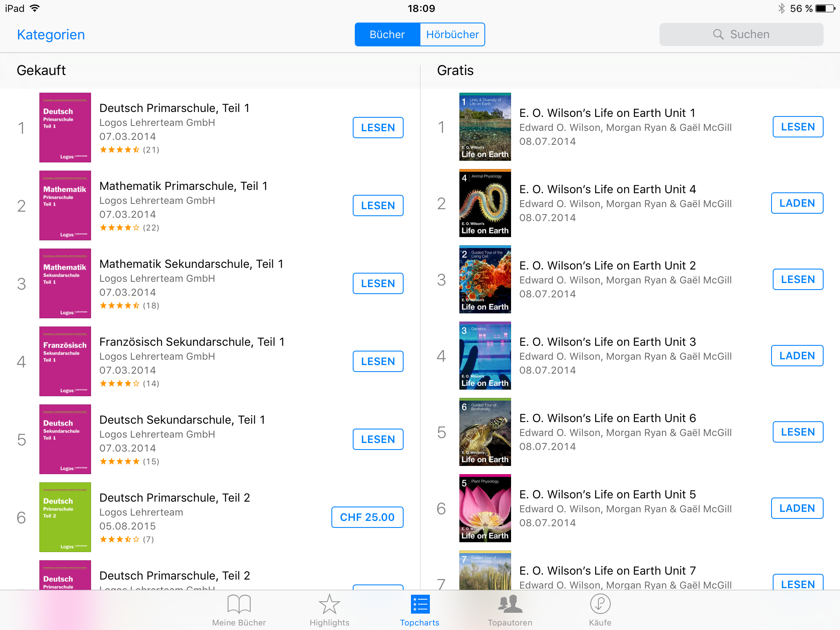Image resolution: width=840 pixels, height=630 pixels.
Task: Tap the star rating with (14) reviews
Action: coord(129,383)
